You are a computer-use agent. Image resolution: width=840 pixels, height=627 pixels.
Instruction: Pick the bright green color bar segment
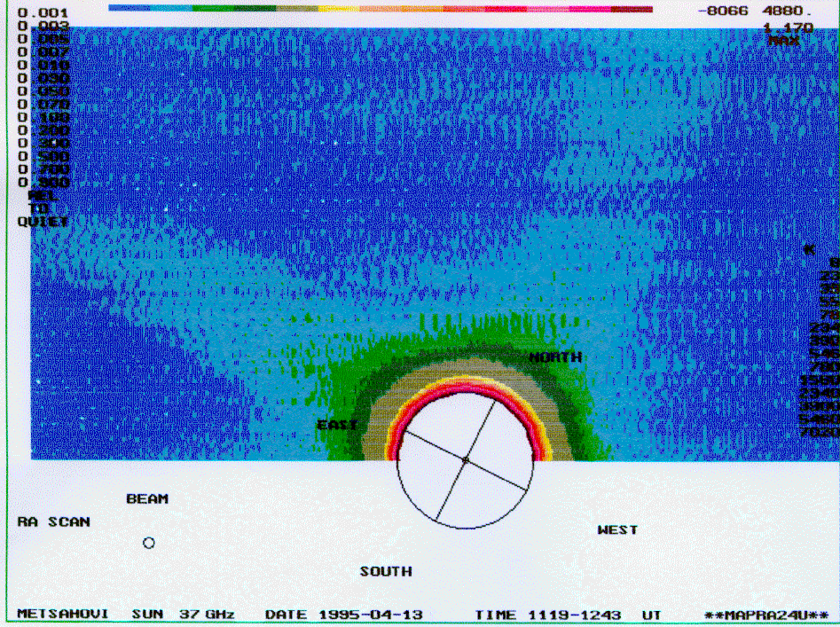(x=213, y=9)
